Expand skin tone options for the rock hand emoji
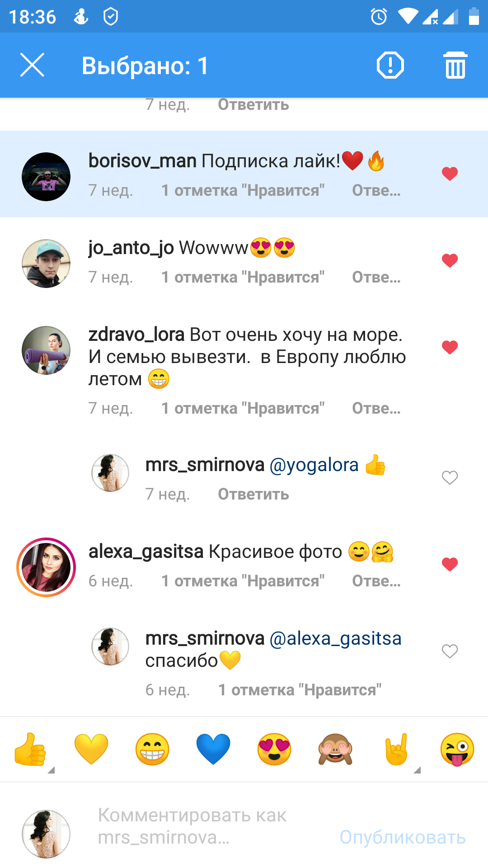The width and height of the screenshot is (488, 868). tap(417, 769)
